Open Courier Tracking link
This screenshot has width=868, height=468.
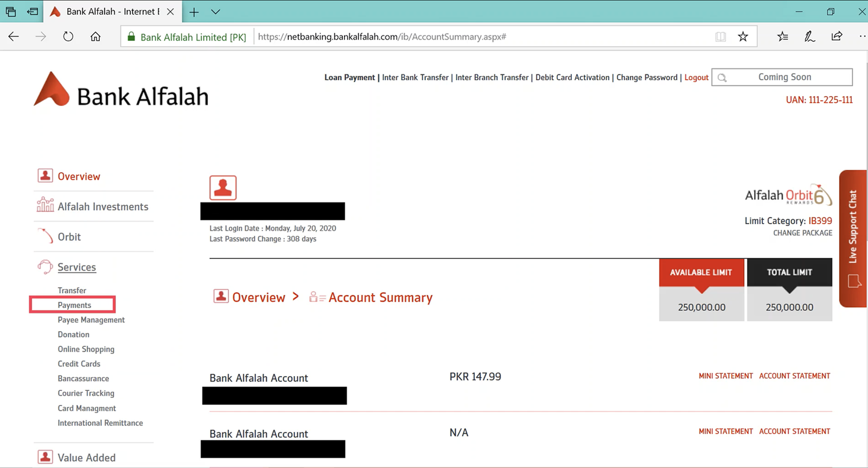coord(86,393)
